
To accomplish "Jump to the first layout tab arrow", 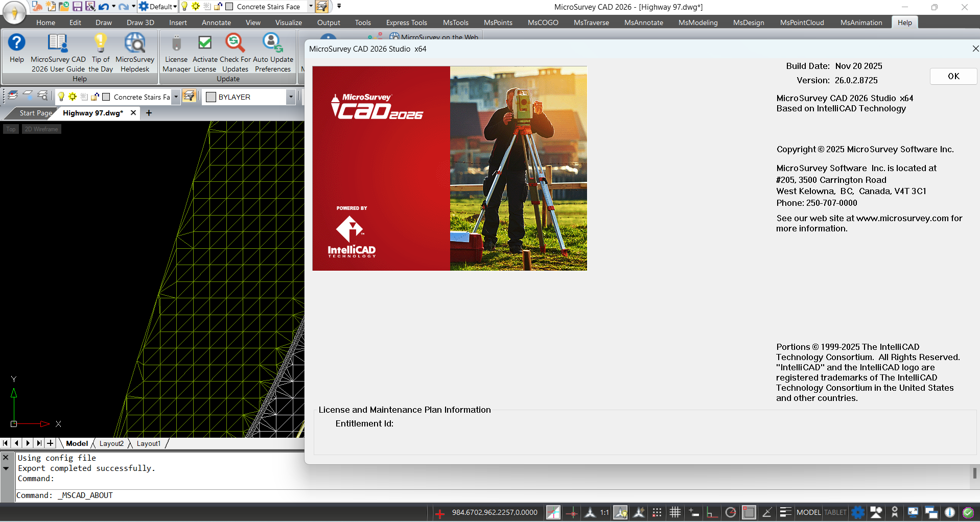I will 6,443.
